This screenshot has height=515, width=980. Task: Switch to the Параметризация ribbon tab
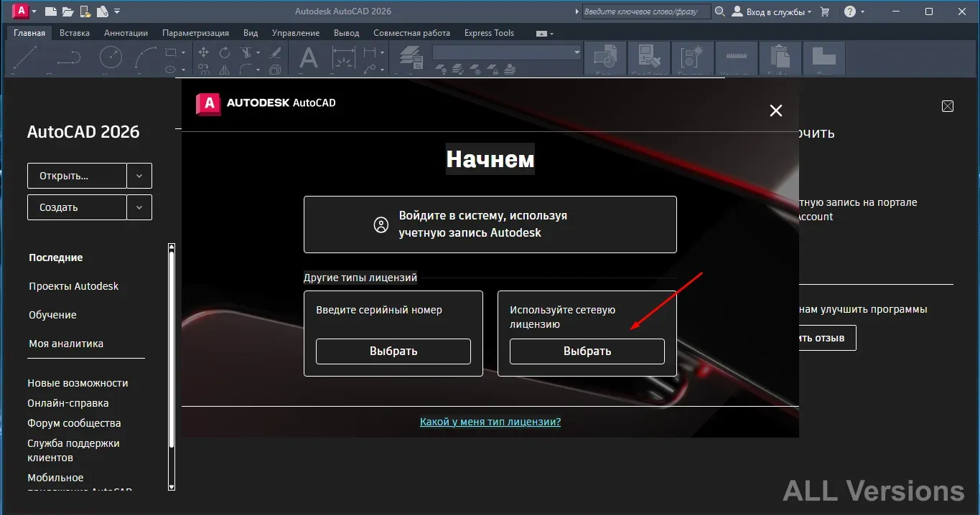[x=195, y=33]
